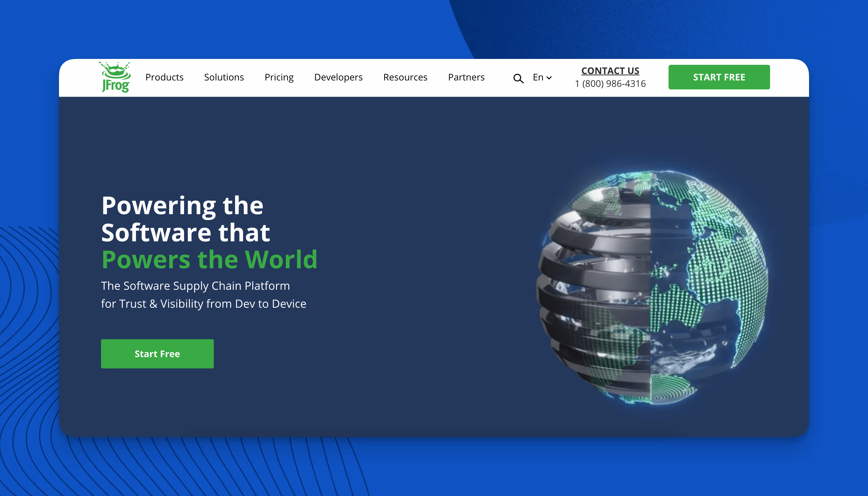This screenshot has width=868, height=496.
Task: Click the green Powers the World headline
Action: tap(209, 260)
